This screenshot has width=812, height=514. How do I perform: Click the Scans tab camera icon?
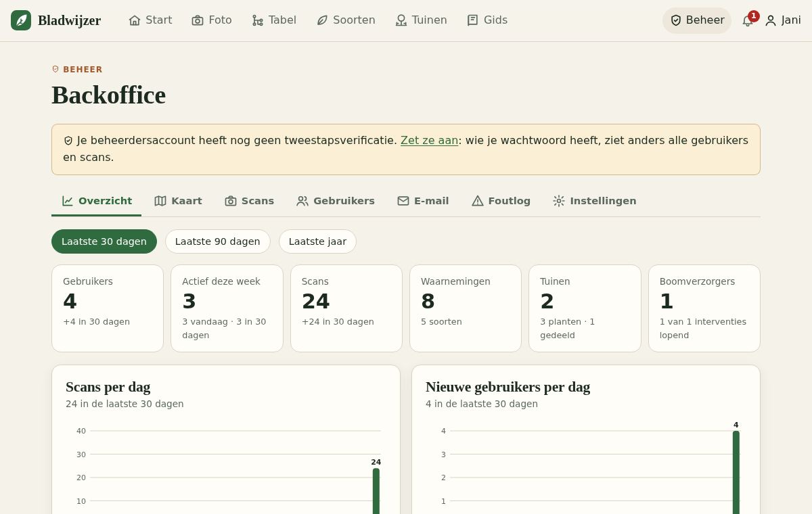[231, 201]
